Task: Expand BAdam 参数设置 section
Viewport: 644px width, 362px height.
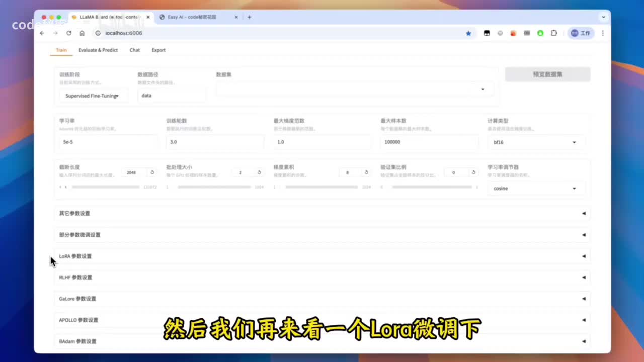Action: click(x=322, y=341)
